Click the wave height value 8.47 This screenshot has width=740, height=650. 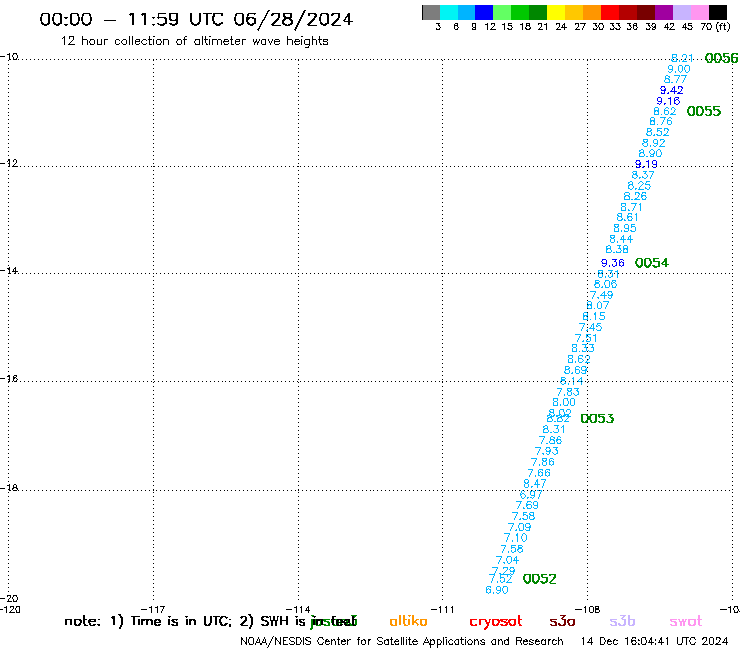535,484
